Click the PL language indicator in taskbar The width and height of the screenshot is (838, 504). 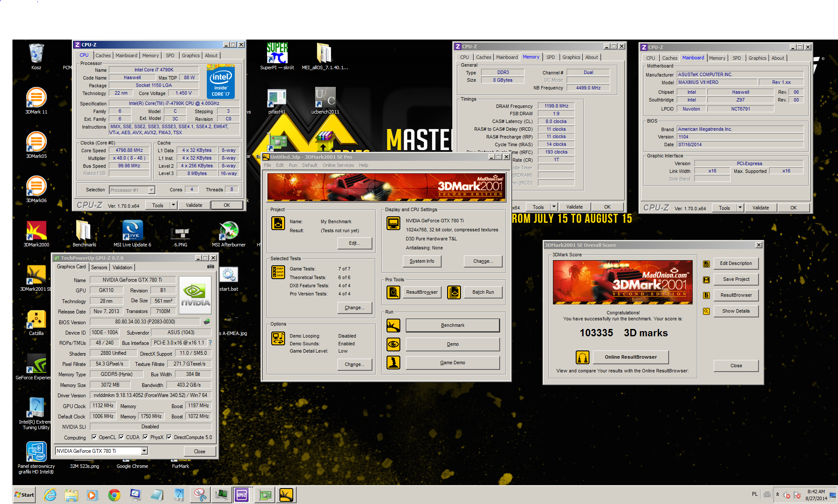755,494
